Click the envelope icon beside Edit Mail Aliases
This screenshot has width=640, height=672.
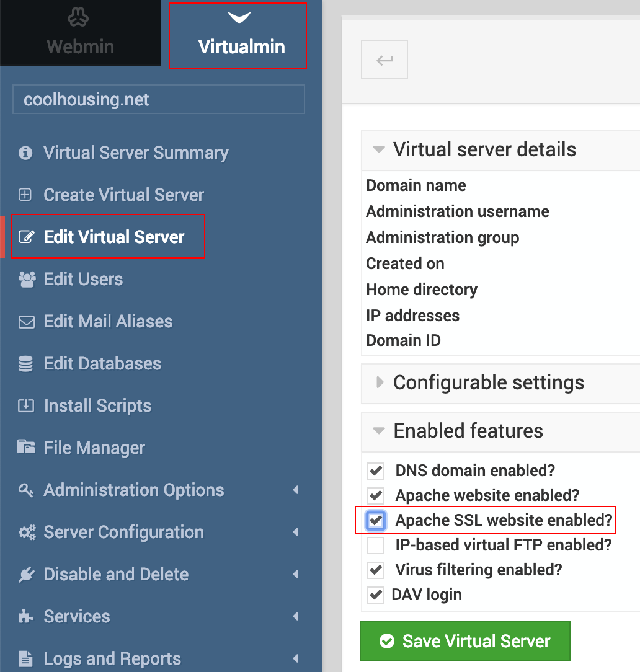pyautogui.click(x=27, y=322)
